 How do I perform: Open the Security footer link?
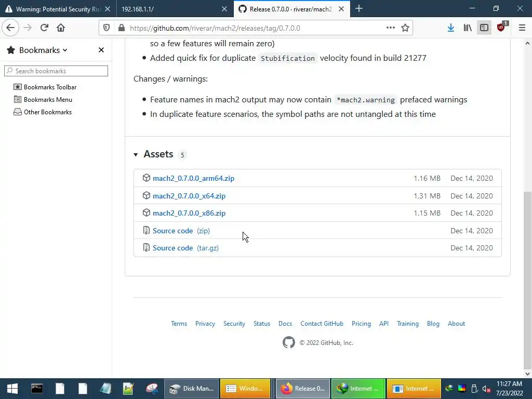[234, 324]
